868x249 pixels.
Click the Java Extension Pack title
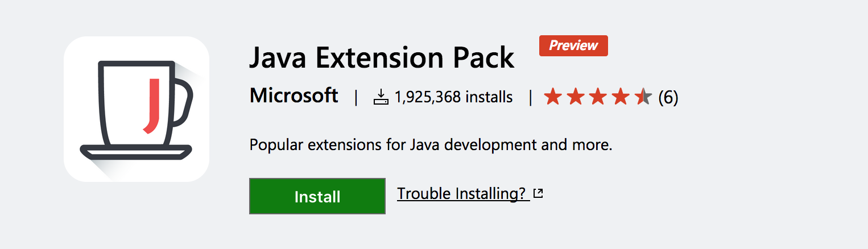click(382, 57)
